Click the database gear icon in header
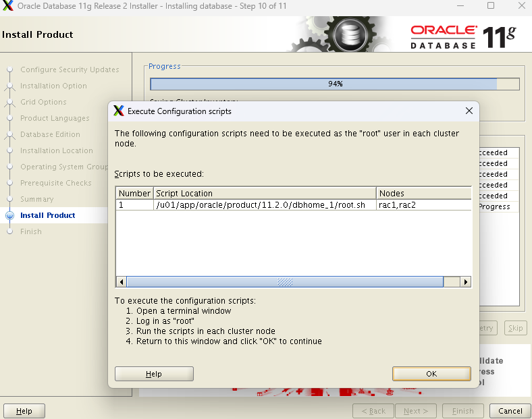 (350, 35)
